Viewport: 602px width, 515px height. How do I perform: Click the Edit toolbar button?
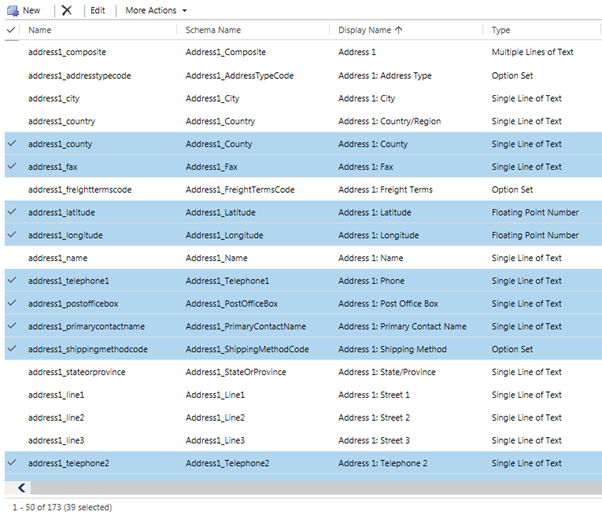click(97, 10)
